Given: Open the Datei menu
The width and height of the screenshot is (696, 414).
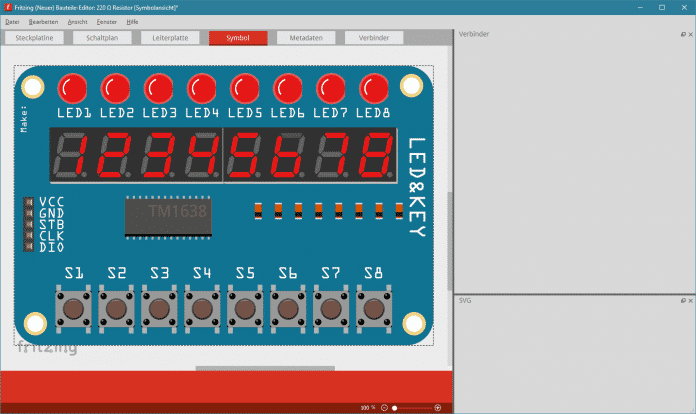Looking at the screenshot, I should [13, 21].
